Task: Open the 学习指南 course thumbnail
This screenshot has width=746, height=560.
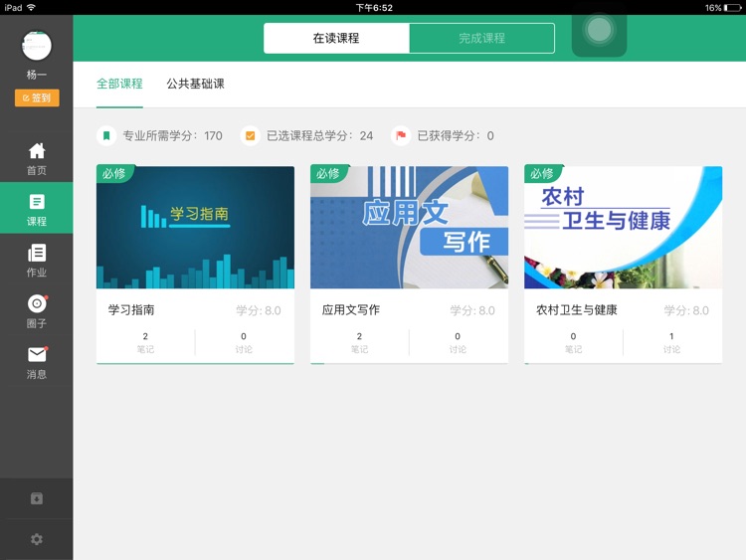Action: tap(195, 227)
